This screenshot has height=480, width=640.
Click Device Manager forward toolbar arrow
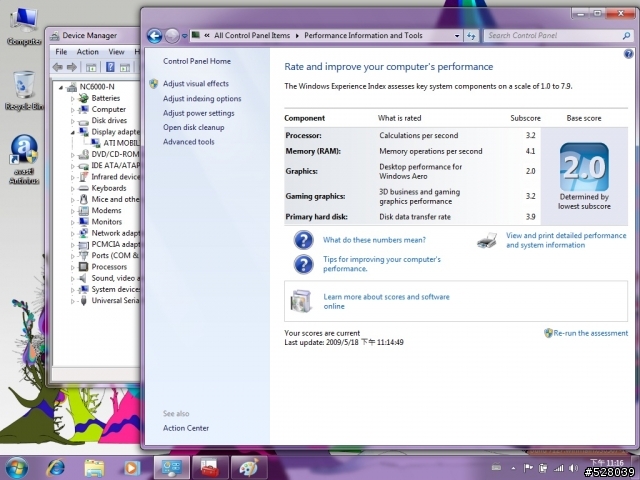point(72,67)
